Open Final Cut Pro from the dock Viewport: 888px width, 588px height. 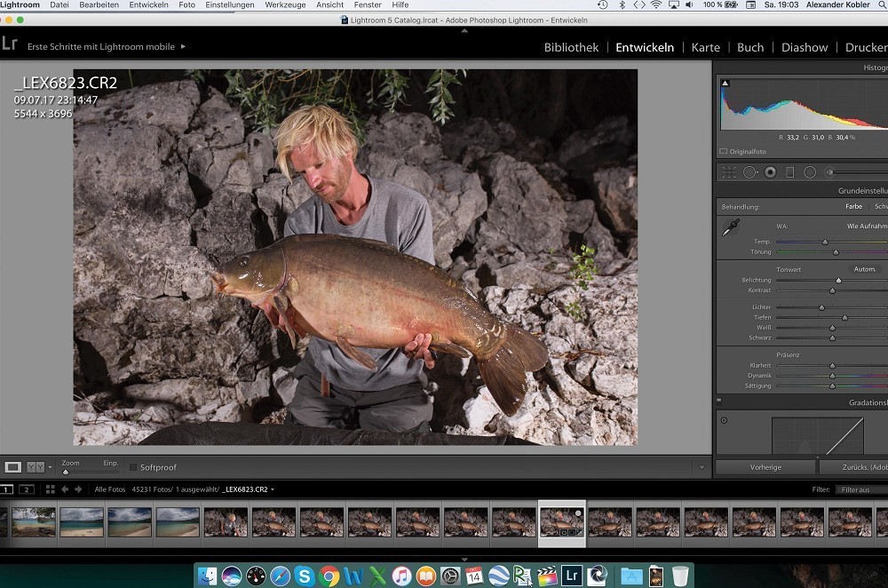click(547, 576)
